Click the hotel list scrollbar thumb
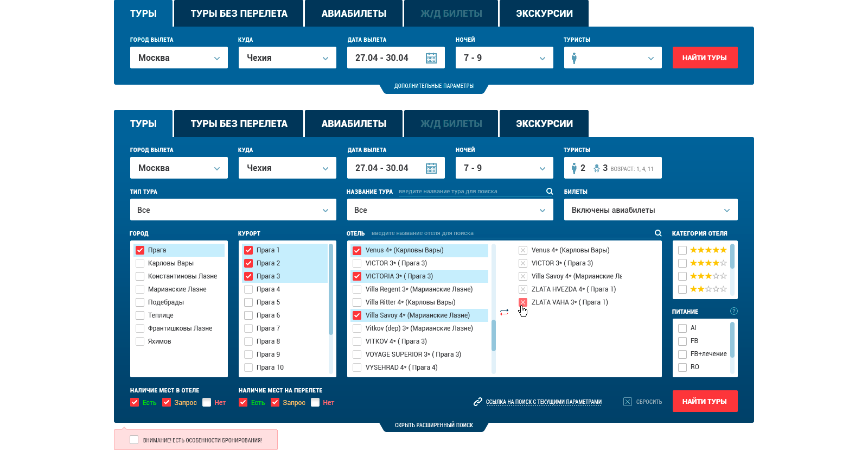Screen dimensions: 868x450 (x=494, y=336)
